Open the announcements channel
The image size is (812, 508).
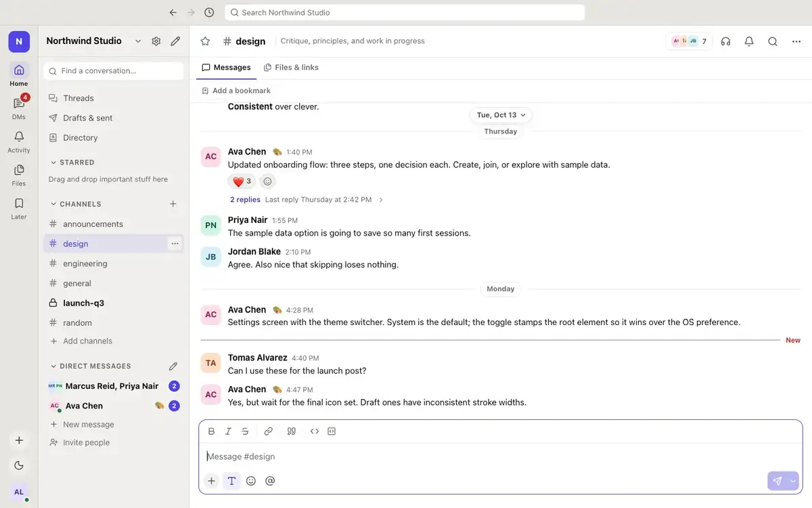pos(114,224)
